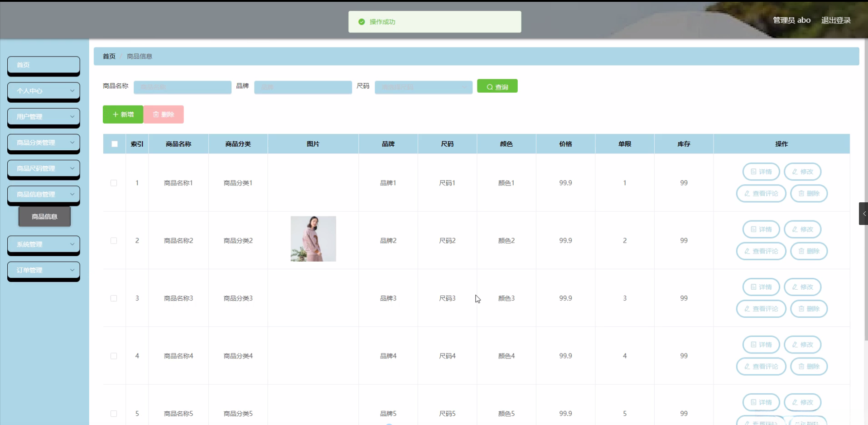
Task: Click the 商品名称 search input field
Action: click(183, 87)
